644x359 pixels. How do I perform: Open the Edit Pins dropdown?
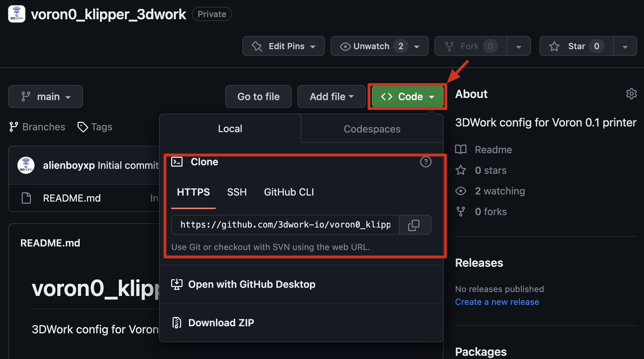283,46
